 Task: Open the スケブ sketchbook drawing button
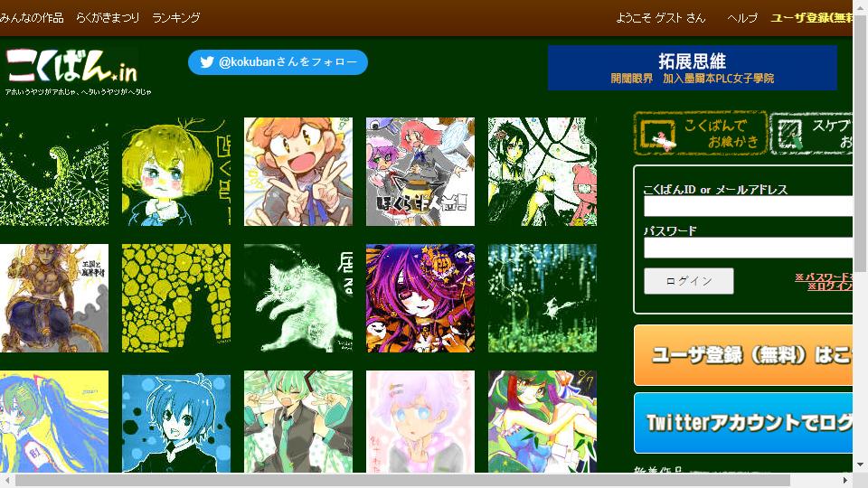point(812,133)
